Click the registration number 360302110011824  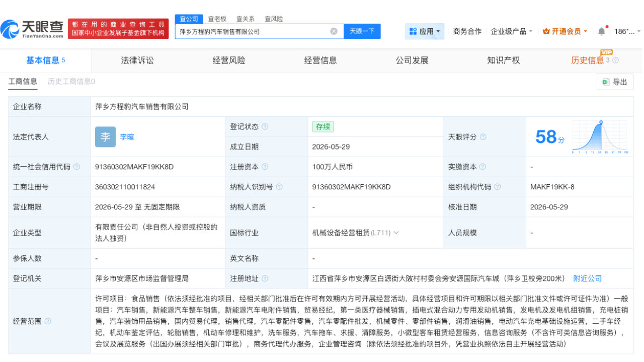point(125,187)
